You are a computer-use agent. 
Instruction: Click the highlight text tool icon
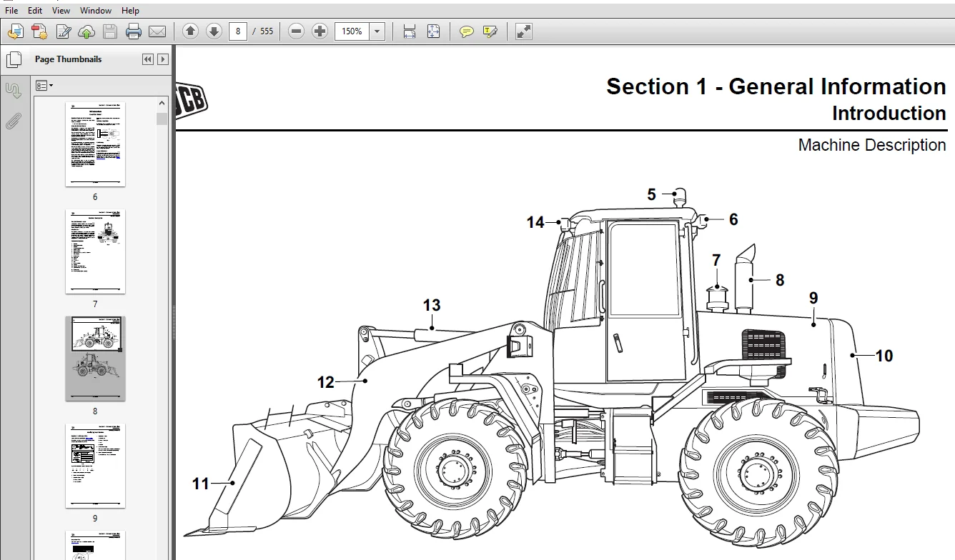point(490,31)
